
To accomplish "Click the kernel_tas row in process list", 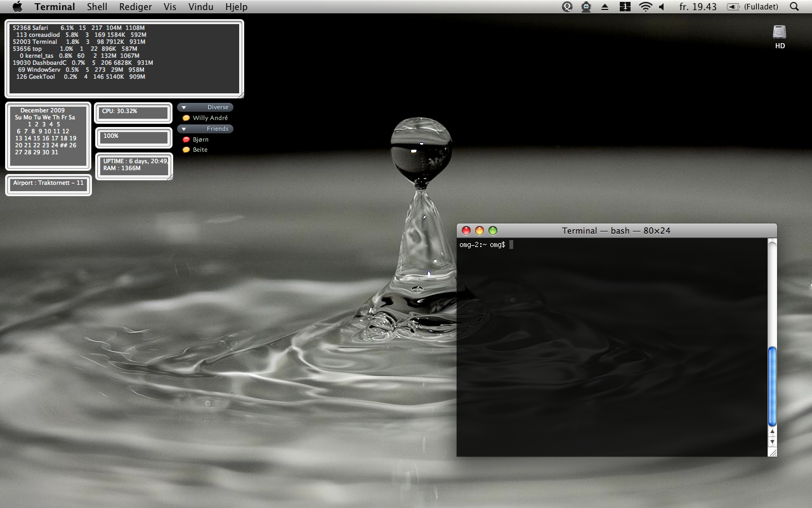I will 80,56.
